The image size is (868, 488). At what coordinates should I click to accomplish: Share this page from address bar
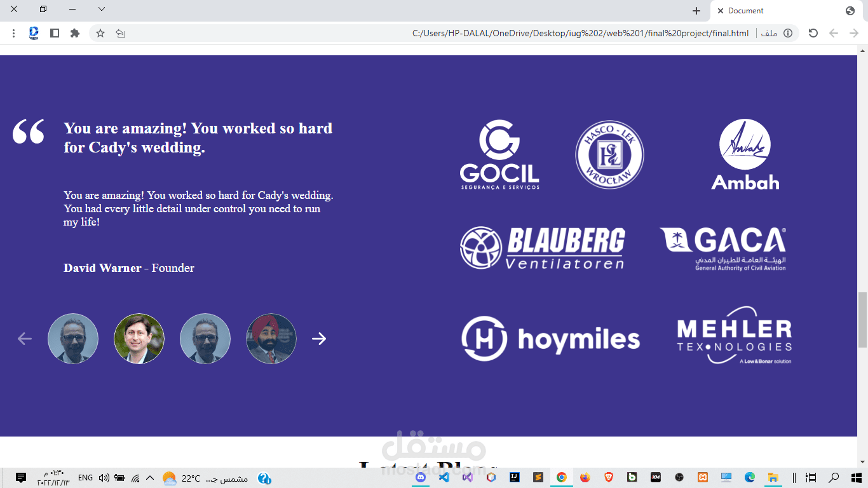coord(121,33)
